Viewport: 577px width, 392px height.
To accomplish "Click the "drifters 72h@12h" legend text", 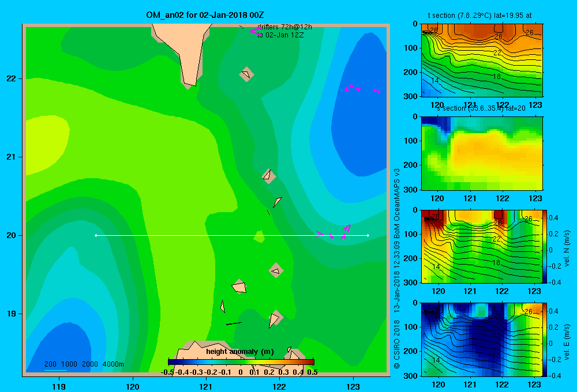I will point(284,27).
